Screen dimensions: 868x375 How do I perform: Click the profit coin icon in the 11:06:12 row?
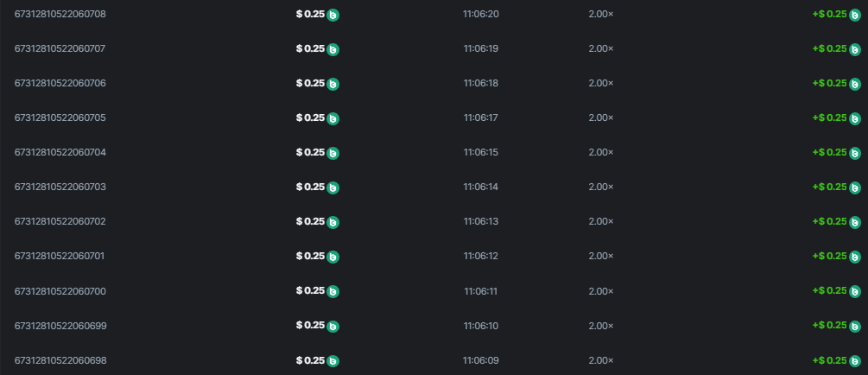(854, 257)
